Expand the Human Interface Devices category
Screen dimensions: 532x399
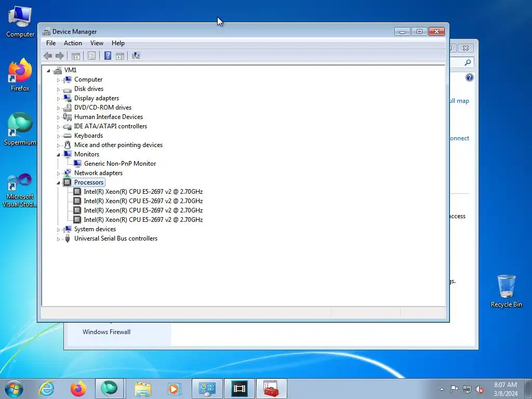point(58,117)
